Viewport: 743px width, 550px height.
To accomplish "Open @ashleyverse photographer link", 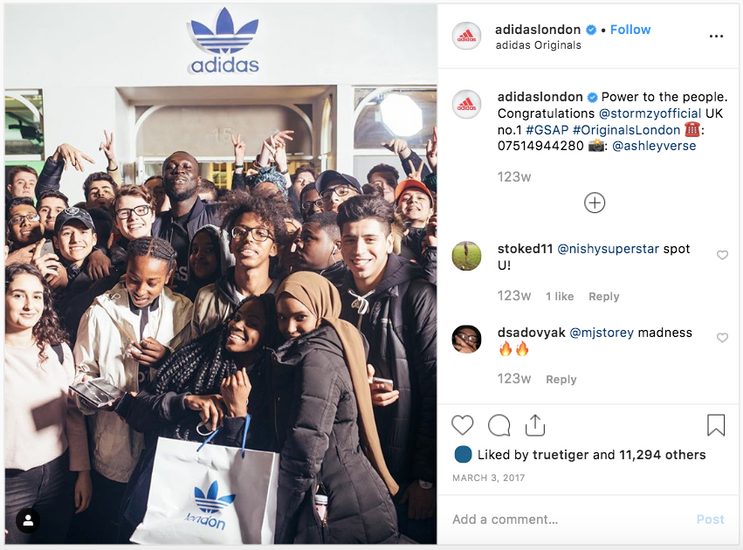I will coord(654,146).
